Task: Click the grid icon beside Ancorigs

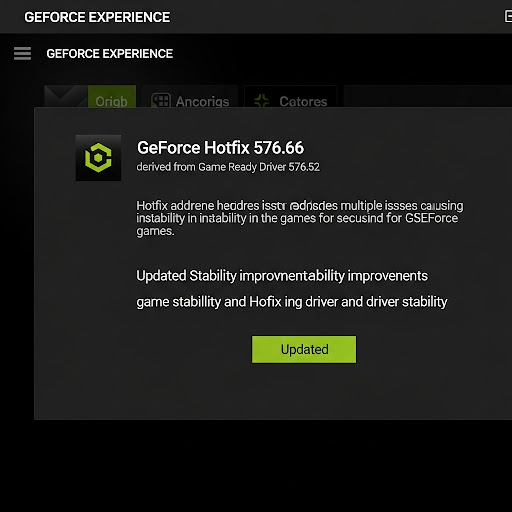Action: coord(161,101)
